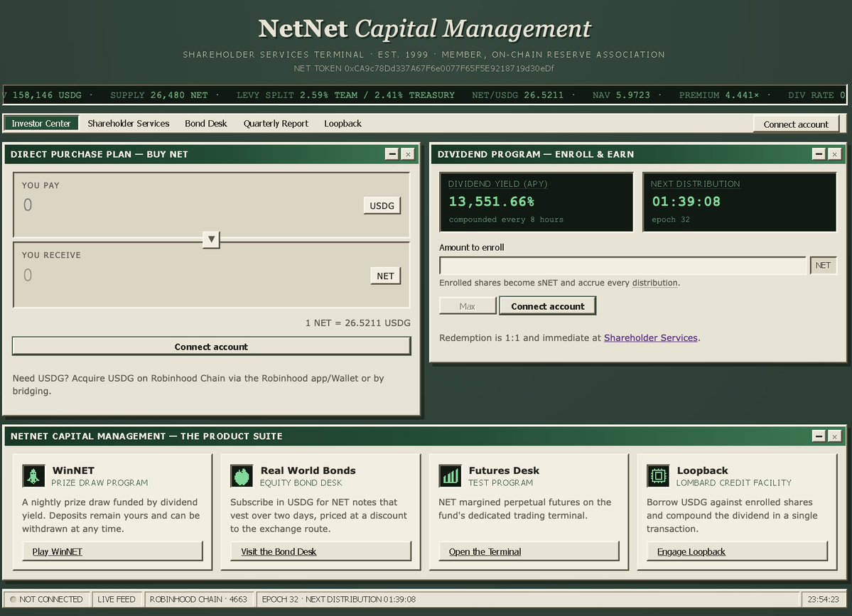
Task: Click the Futures Desk title
Action: pyautogui.click(x=504, y=470)
